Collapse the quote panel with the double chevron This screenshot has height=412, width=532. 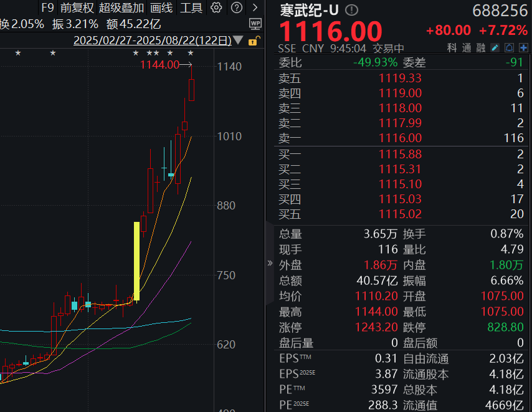[270, 263]
